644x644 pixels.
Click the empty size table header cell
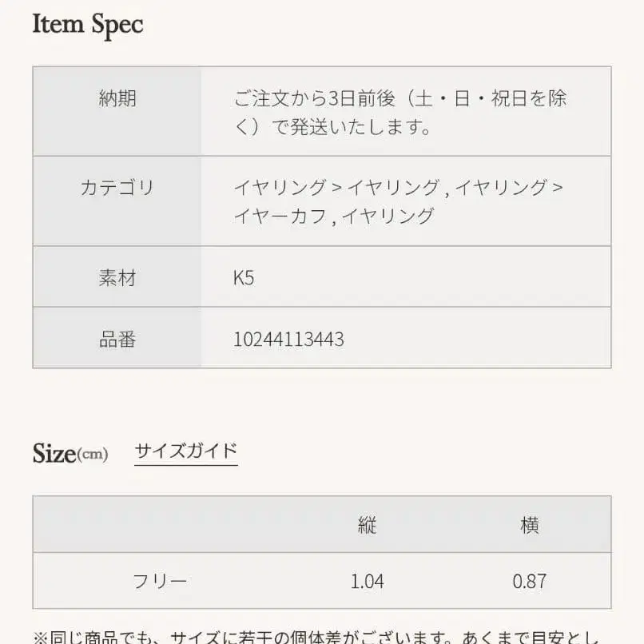[x=160, y=525]
